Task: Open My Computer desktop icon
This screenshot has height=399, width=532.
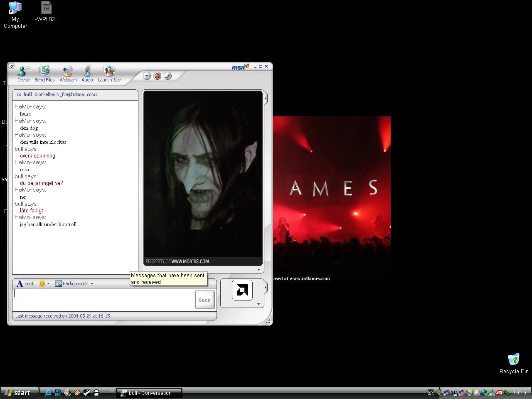Action: 15,15
